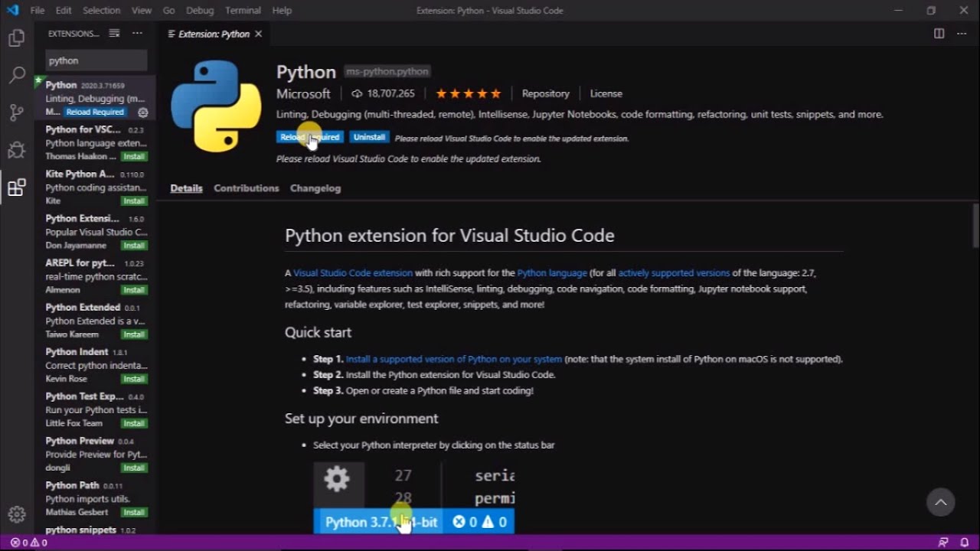Click the warnings count in the status bar
This screenshot has height=551, width=980.
[x=38, y=543]
